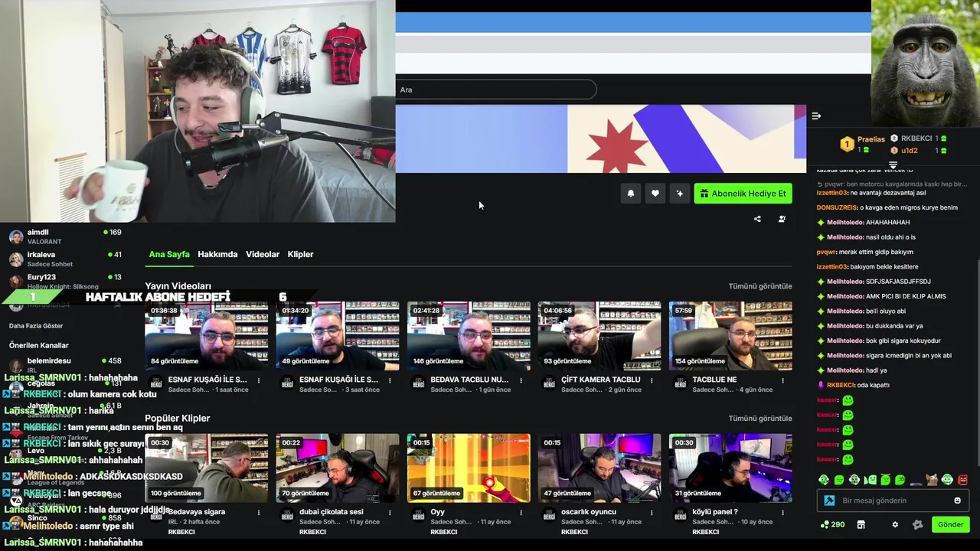The image size is (980, 551).
Task: Play the oscarlık oyuncu clip thumbnail
Action: coord(599,468)
